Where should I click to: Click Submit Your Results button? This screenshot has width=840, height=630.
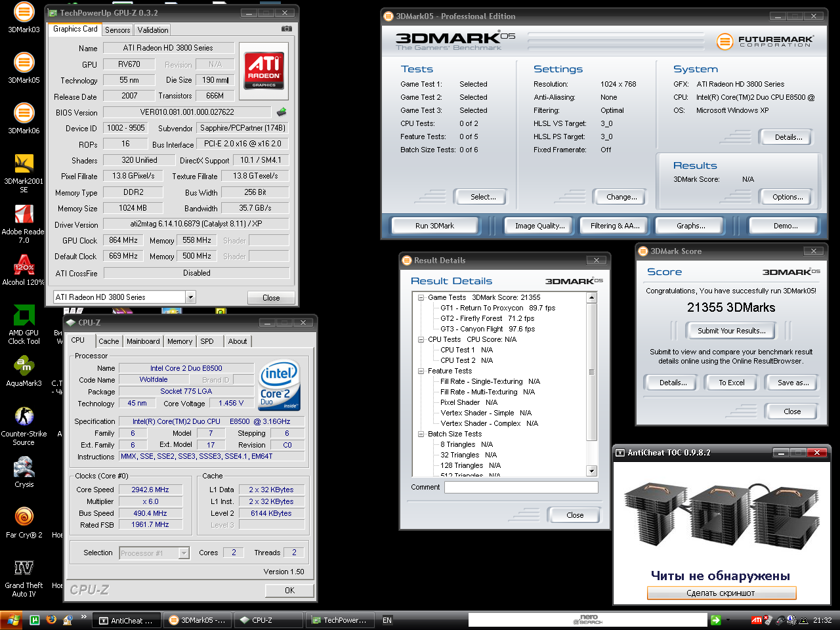731,331
